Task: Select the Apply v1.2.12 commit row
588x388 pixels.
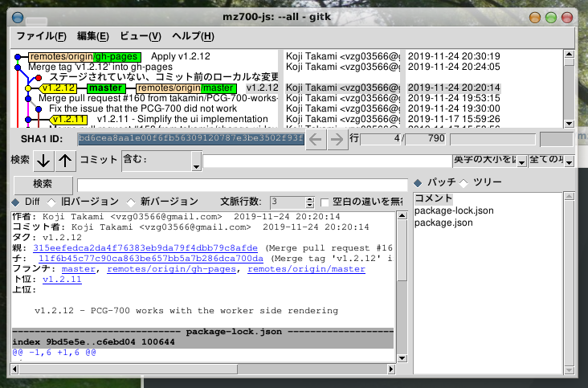Action: (x=181, y=56)
